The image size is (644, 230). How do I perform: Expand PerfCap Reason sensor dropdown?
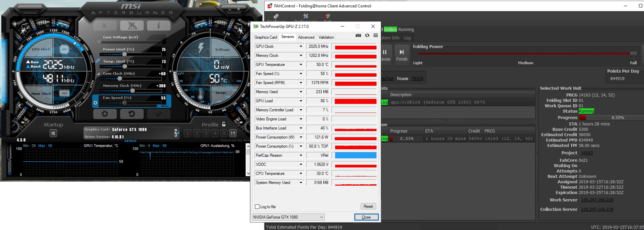pos(301,155)
